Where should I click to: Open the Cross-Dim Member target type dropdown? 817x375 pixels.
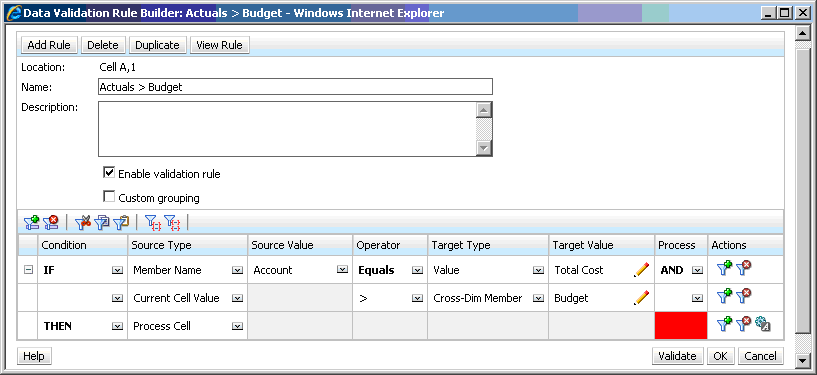537,298
